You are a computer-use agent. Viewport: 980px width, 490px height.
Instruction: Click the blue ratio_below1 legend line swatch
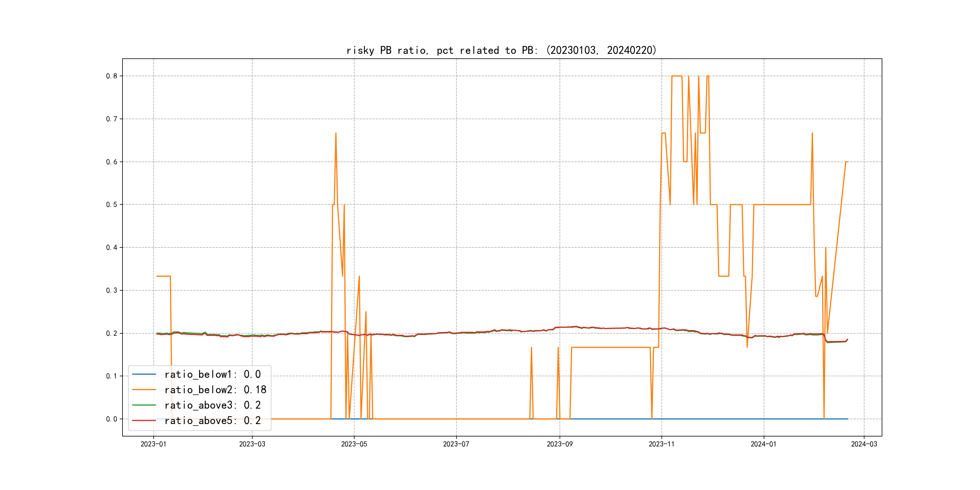pyautogui.click(x=144, y=374)
